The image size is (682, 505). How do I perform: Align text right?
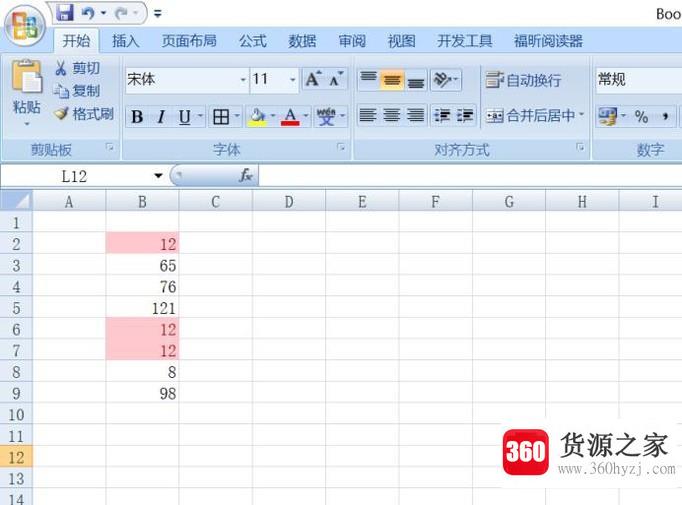pos(416,116)
